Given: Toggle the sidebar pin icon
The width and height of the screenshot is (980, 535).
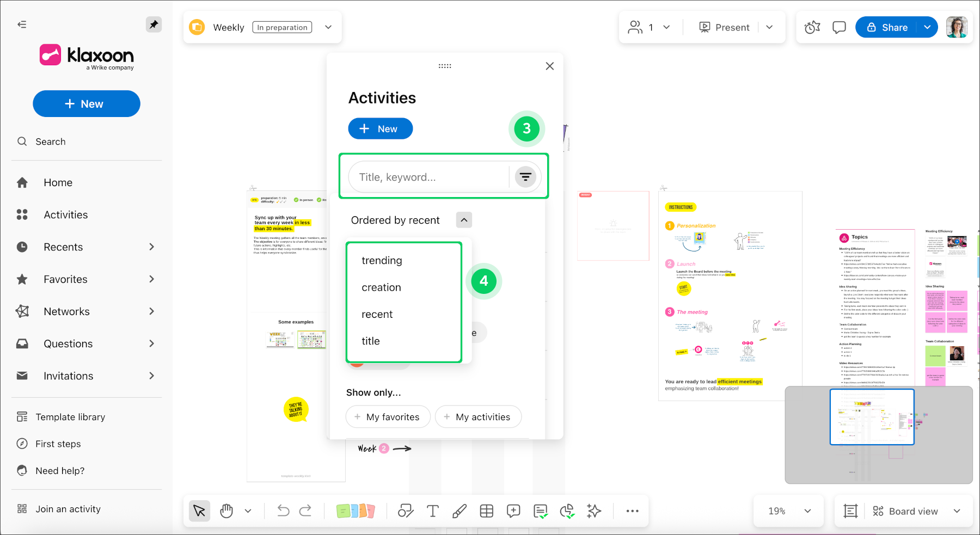Looking at the screenshot, I should pyautogui.click(x=154, y=24).
